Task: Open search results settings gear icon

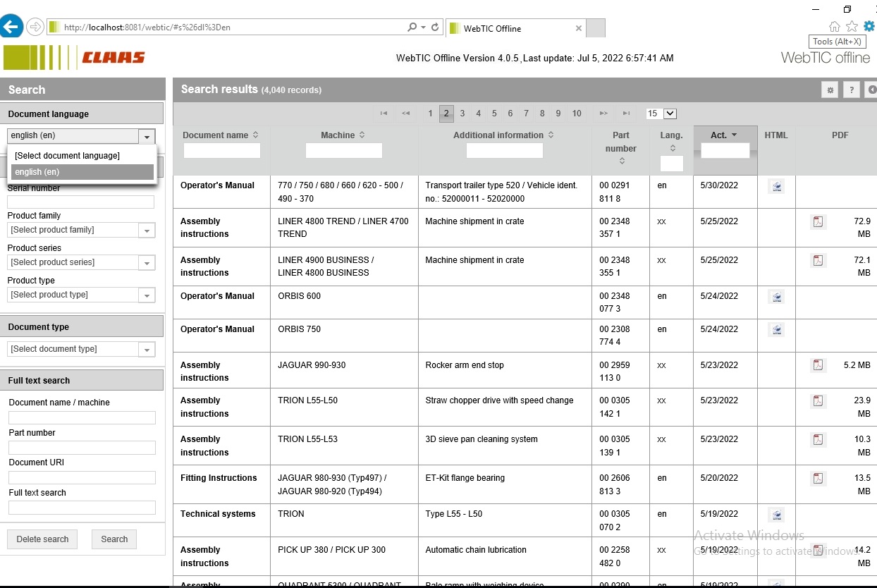Action: pyautogui.click(x=830, y=90)
